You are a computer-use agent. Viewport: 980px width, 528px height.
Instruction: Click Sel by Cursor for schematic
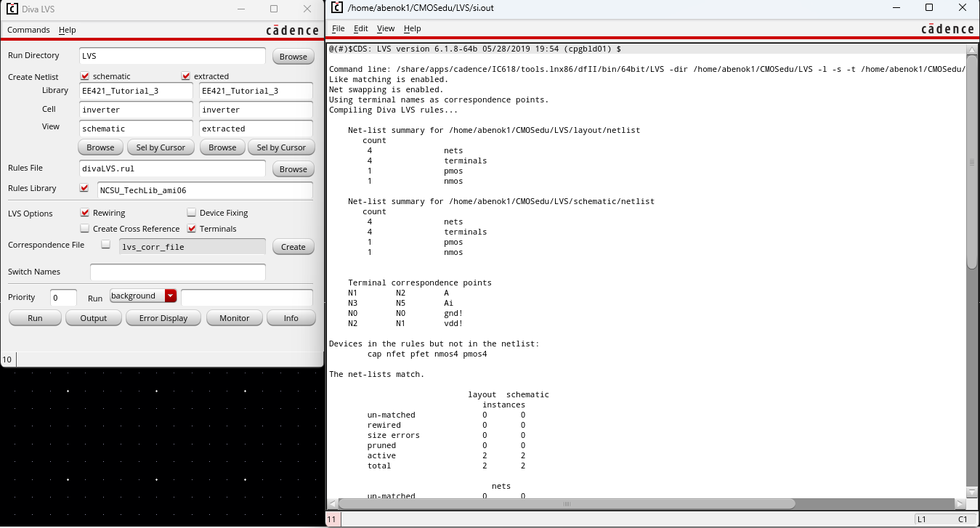tap(161, 147)
